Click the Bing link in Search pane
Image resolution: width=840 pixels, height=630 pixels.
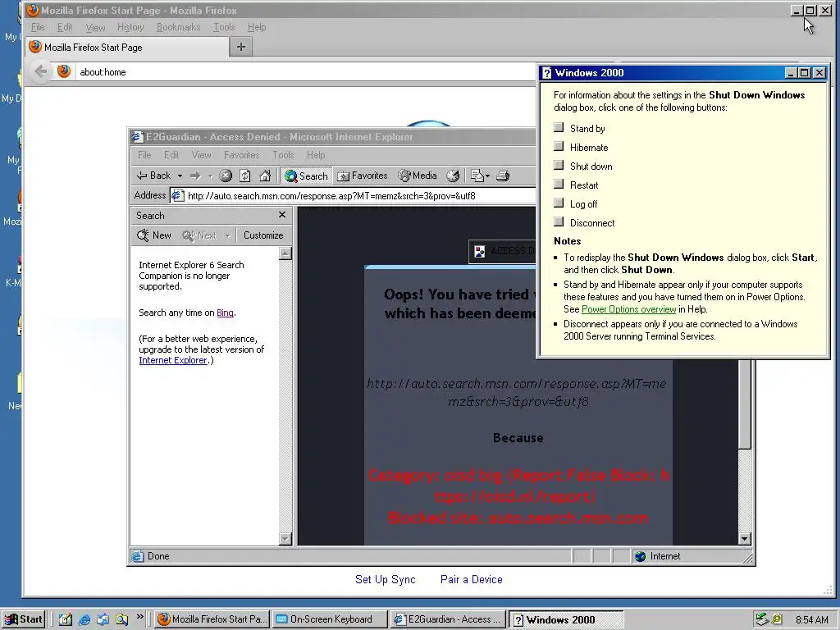click(225, 313)
